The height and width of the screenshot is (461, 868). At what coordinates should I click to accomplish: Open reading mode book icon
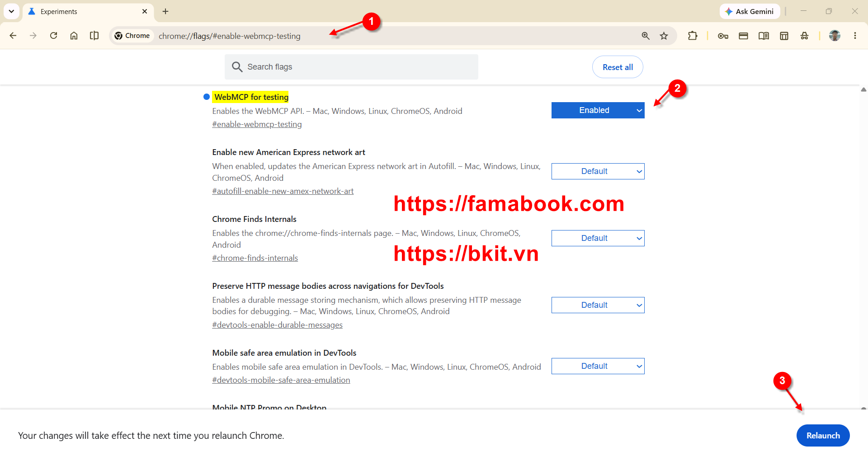(764, 36)
